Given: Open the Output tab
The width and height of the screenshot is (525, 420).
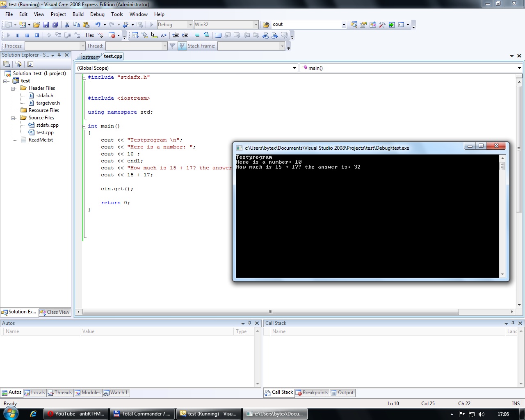Looking at the screenshot, I should (342, 393).
